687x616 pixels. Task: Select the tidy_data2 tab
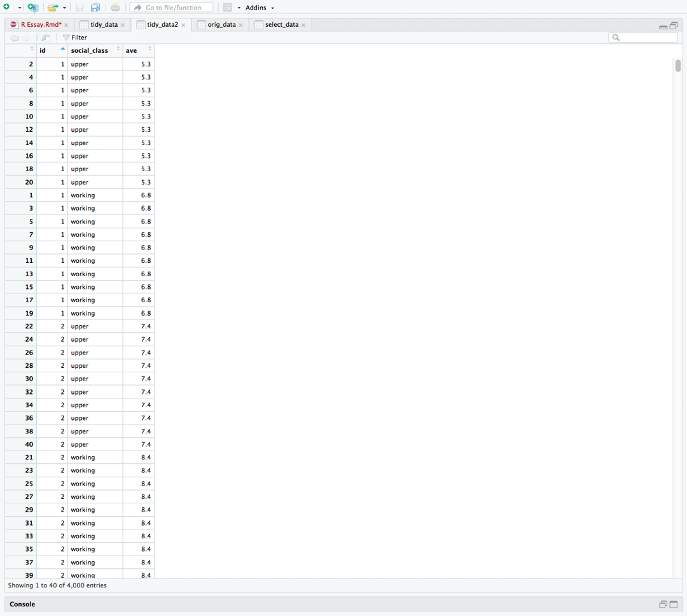pyautogui.click(x=163, y=25)
